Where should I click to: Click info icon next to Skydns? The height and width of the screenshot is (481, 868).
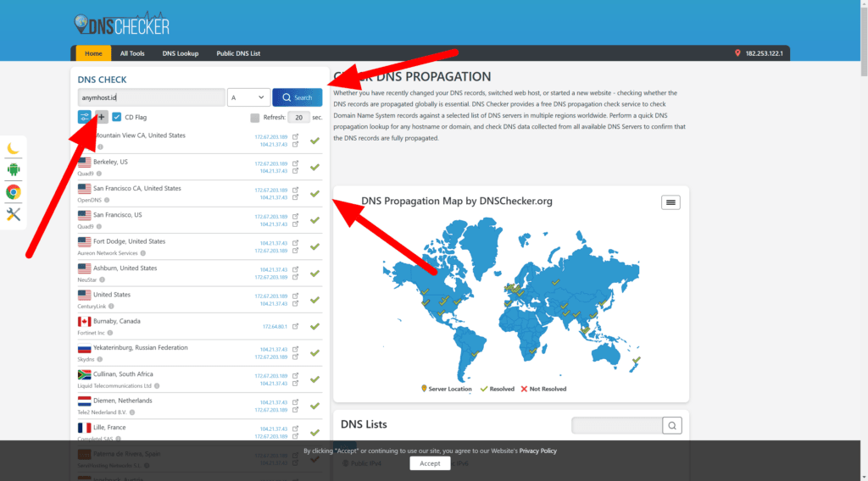(100, 359)
